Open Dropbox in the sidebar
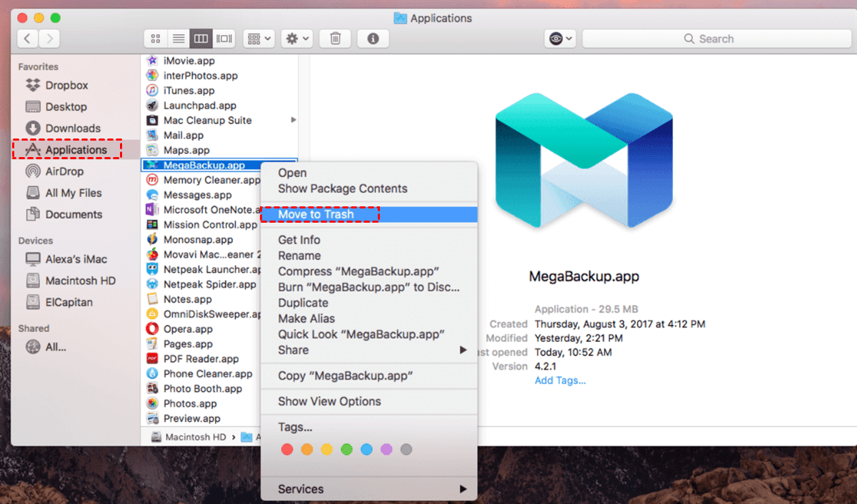The width and height of the screenshot is (857, 504). coord(66,86)
